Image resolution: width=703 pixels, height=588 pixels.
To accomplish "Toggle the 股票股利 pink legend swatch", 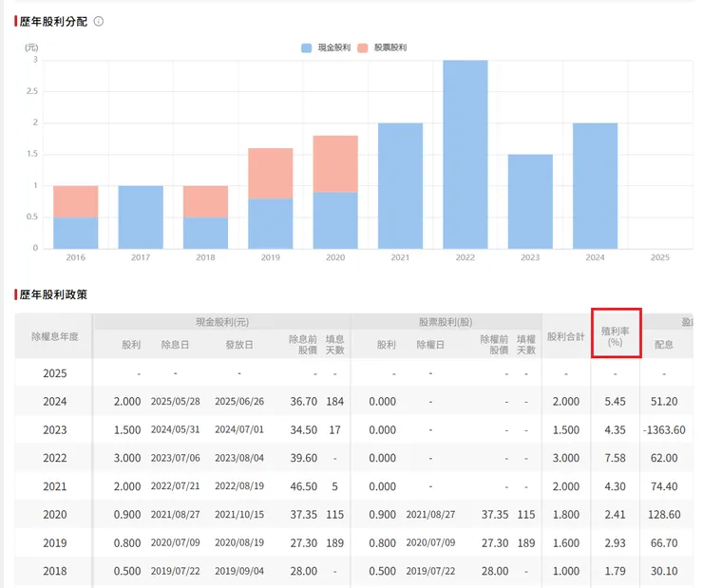I will [x=362, y=47].
